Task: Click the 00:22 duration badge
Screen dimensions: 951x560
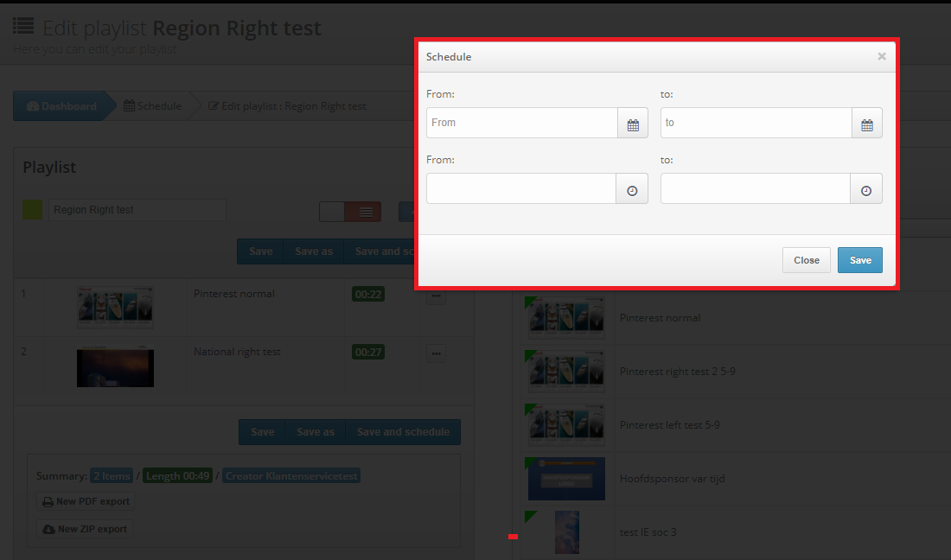Action: click(x=368, y=295)
